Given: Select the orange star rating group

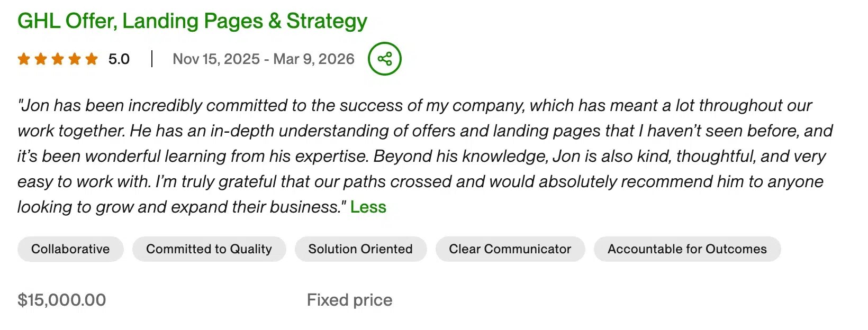Looking at the screenshot, I should point(58,59).
